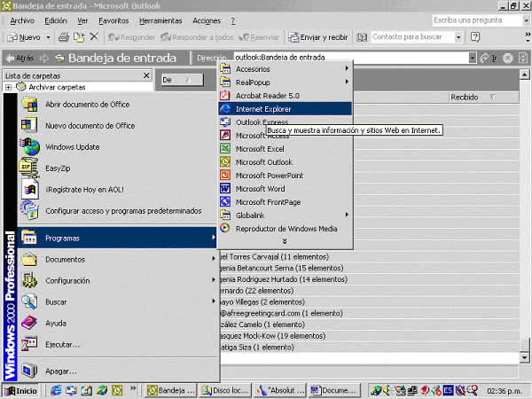
Task: Click the print icon in Outlook toolbar
Action: (x=65, y=37)
